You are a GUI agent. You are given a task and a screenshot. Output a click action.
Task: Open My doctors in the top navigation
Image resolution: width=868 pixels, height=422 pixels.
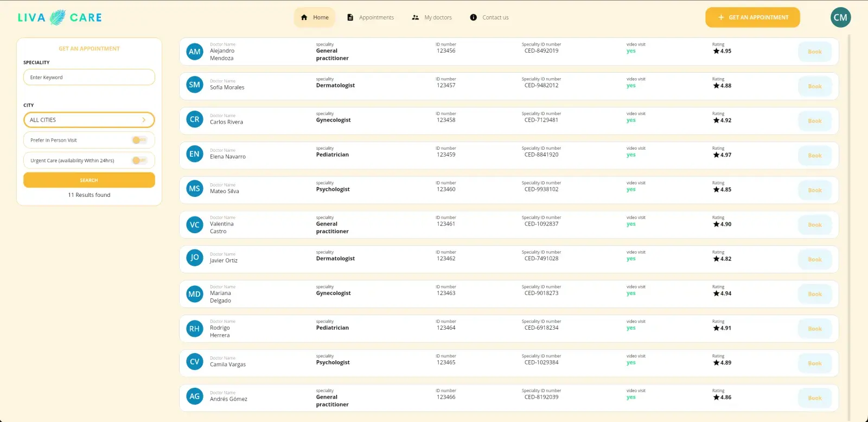pyautogui.click(x=432, y=17)
